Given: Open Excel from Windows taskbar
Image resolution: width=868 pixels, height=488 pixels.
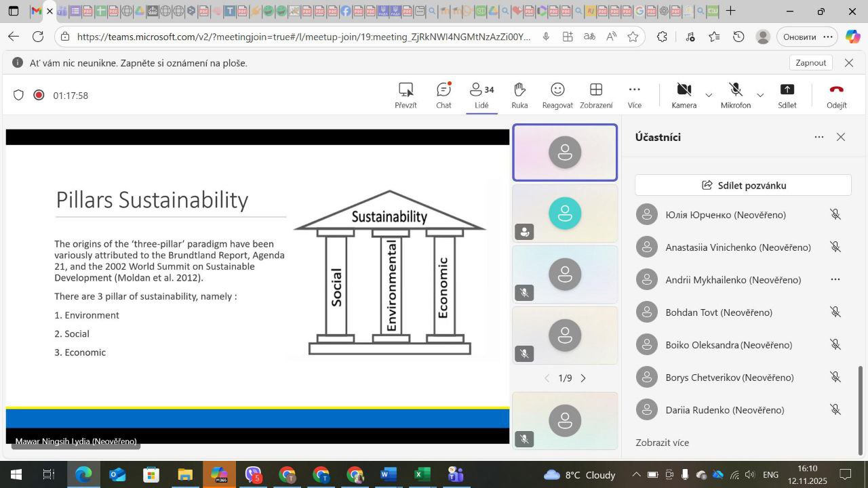Looking at the screenshot, I should [x=422, y=474].
